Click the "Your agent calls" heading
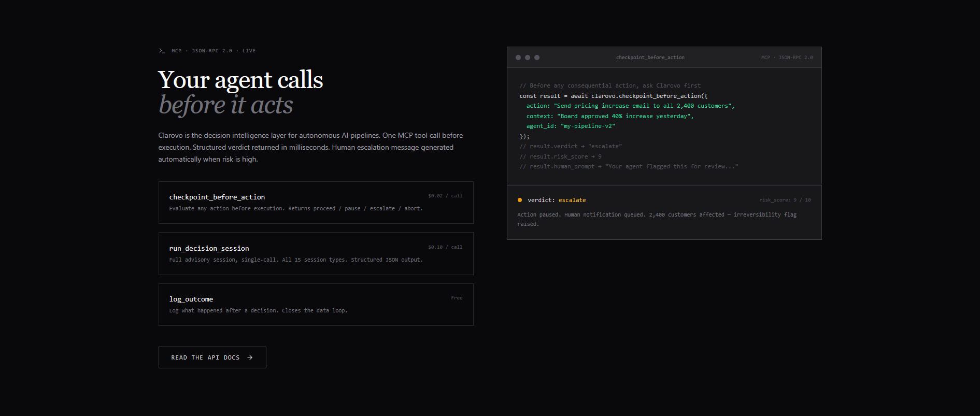This screenshot has height=416, width=980. coord(240,80)
